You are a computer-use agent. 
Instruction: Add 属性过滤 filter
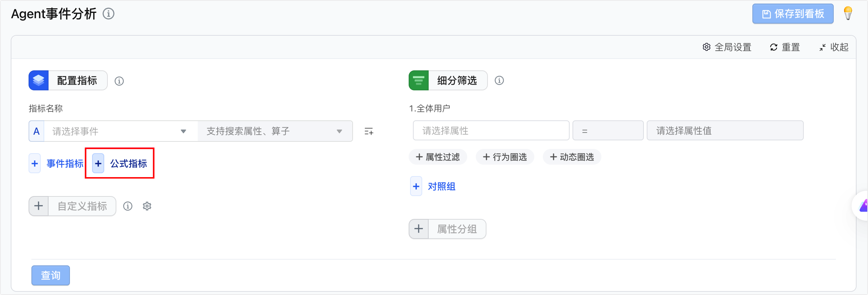438,157
